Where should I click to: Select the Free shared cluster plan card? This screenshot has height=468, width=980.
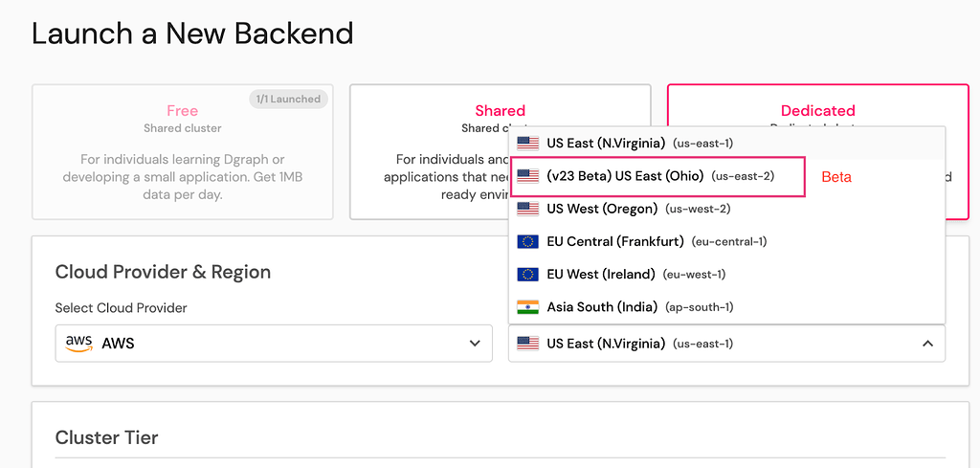182,153
